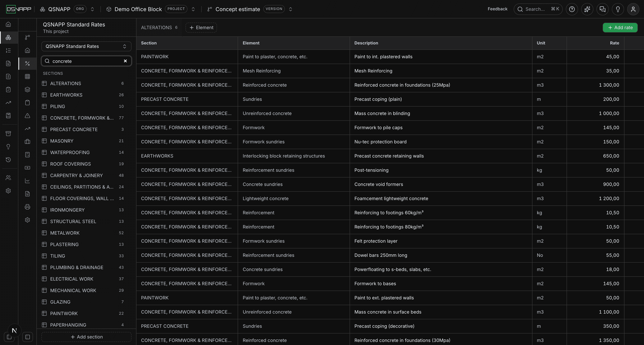The image size is (644, 345).
Task: Click the green Add rate button
Action: pyautogui.click(x=620, y=27)
